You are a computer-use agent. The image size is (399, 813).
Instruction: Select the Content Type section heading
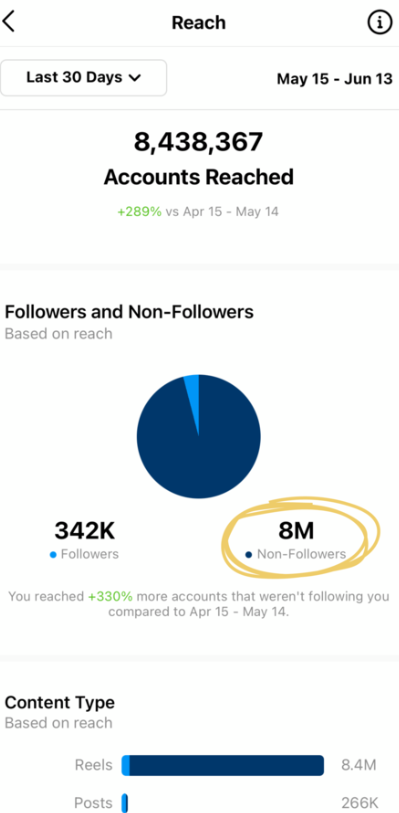click(x=60, y=703)
